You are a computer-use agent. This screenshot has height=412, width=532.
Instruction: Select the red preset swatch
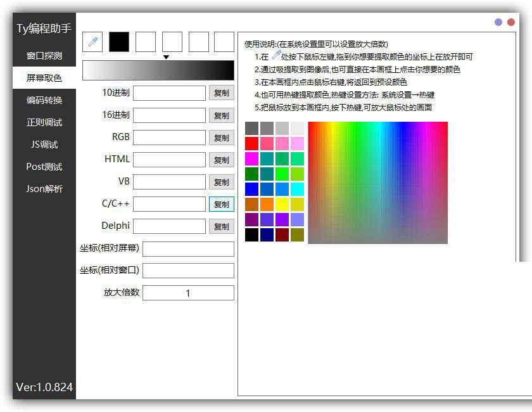[x=252, y=143]
